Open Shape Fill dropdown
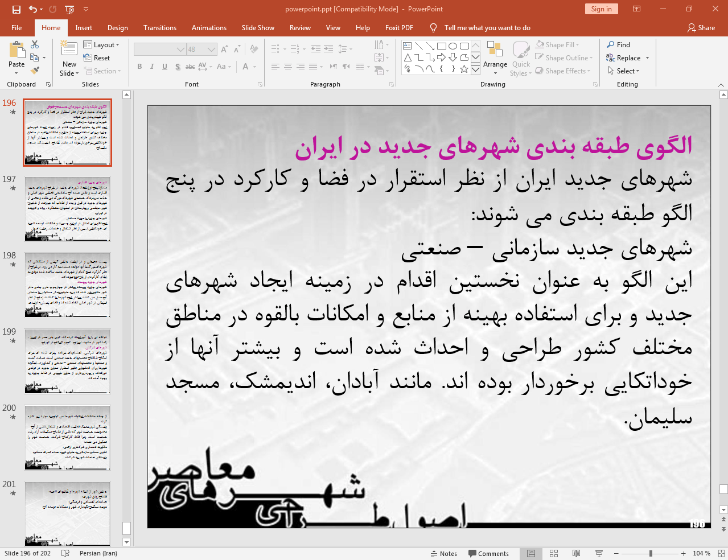The width and height of the screenshot is (728, 560). point(557,44)
